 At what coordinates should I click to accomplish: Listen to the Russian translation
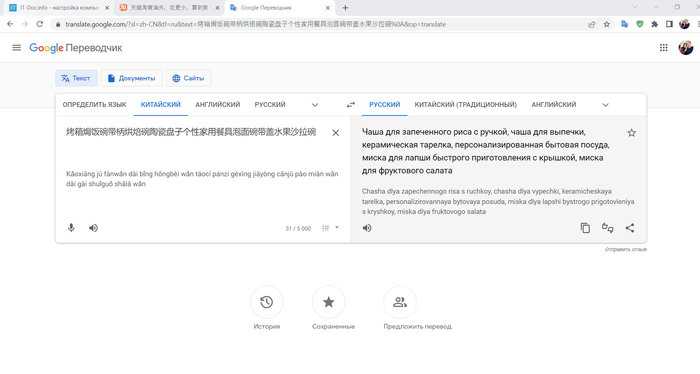pyautogui.click(x=367, y=228)
